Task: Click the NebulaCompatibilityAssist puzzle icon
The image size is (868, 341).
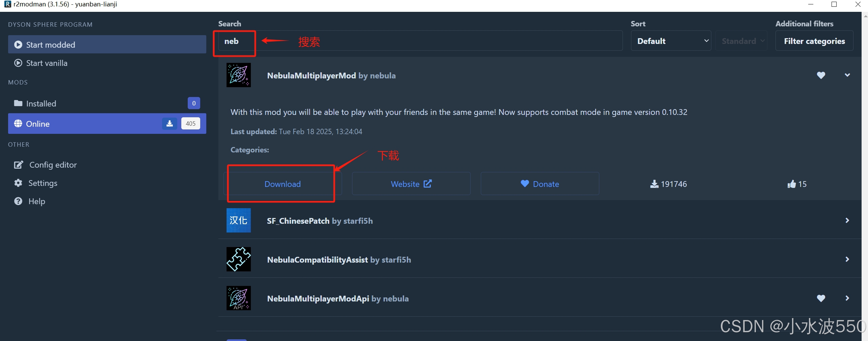Action: pos(238,259)
